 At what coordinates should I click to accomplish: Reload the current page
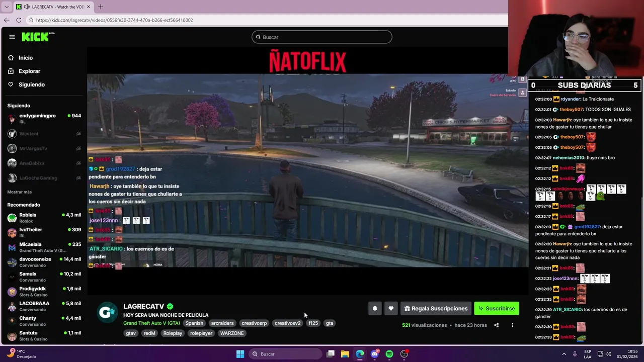click(x=19, y=20)
